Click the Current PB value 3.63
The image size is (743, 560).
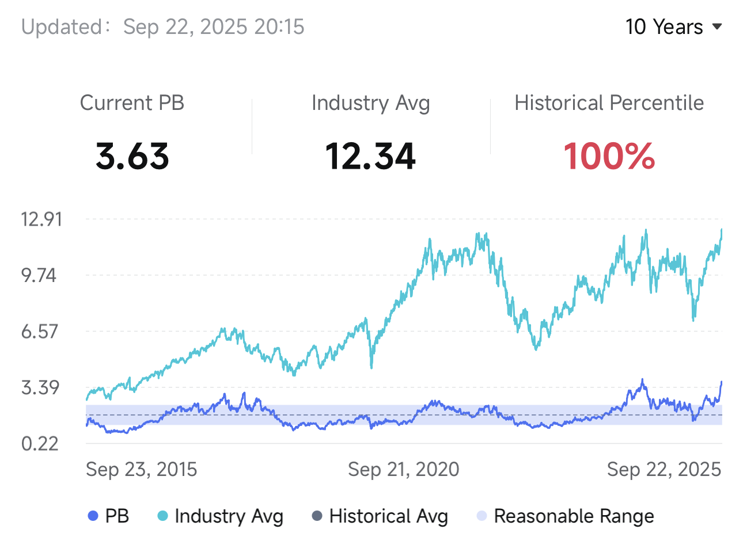(x=132, y=156)
